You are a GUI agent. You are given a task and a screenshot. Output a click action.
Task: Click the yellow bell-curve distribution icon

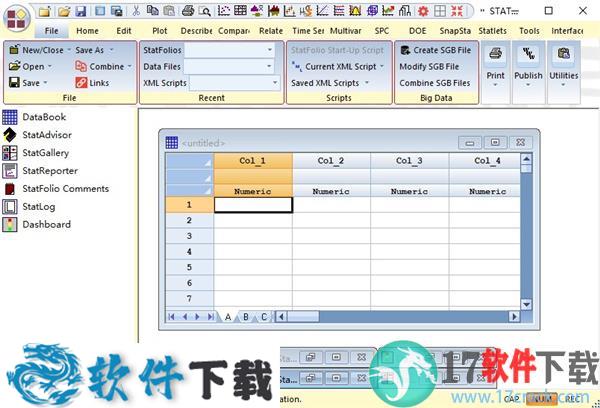[x=355, y=11]
